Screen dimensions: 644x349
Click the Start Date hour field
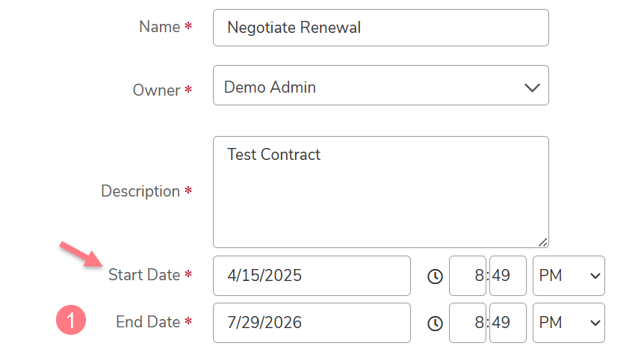click(x=468, y=276)
